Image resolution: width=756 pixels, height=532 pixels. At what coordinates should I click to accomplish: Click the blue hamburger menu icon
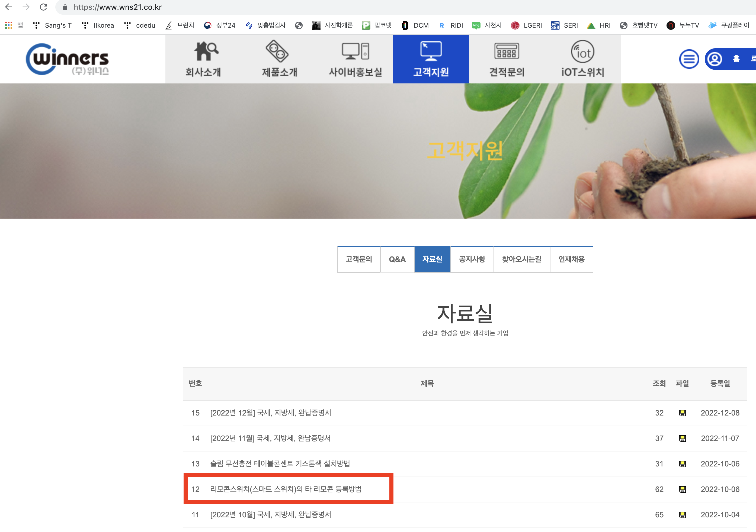point(689,59)
